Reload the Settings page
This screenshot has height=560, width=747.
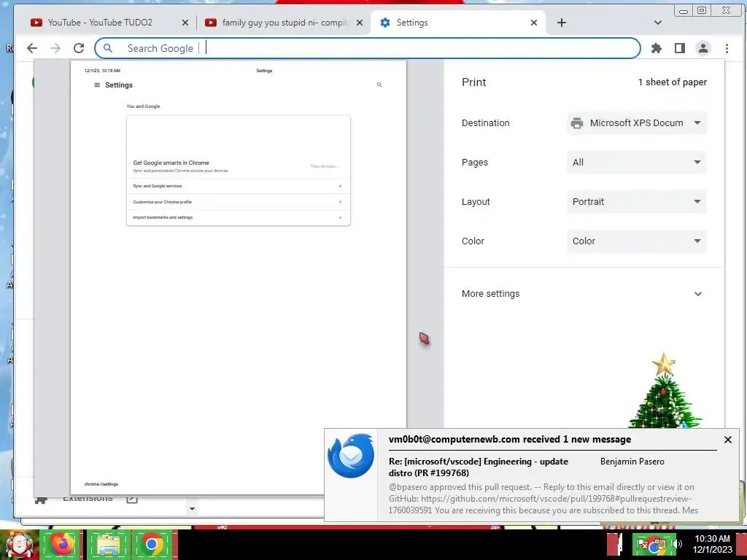tap(79, 48)
